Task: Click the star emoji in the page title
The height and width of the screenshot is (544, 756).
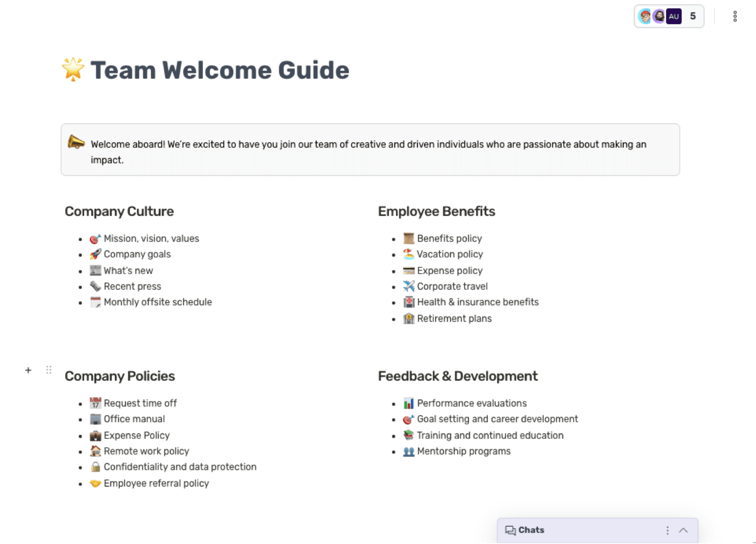Action: pos(73,69)
